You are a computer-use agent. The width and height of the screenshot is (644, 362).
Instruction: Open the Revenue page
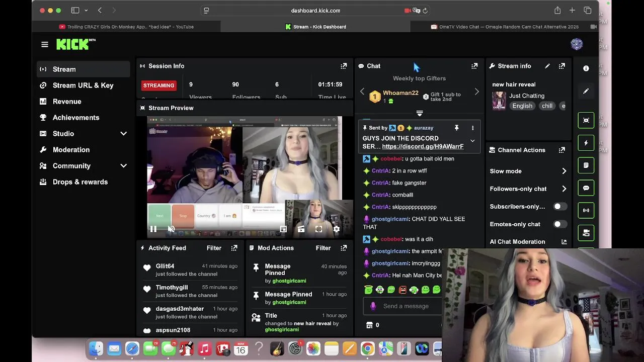click(x=84, y=101)
